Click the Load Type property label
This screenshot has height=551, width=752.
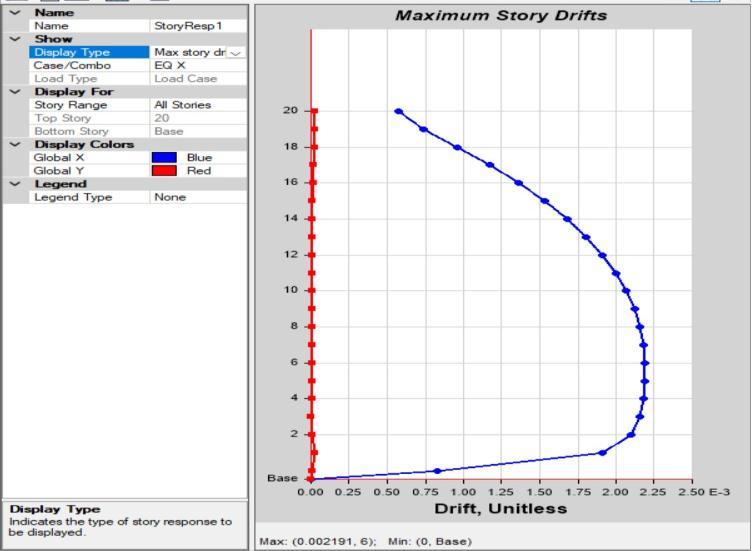(x=66, y=79)
